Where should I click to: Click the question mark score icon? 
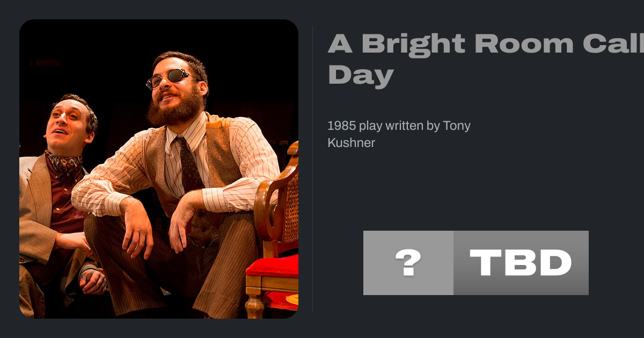[x=408, y=263]
